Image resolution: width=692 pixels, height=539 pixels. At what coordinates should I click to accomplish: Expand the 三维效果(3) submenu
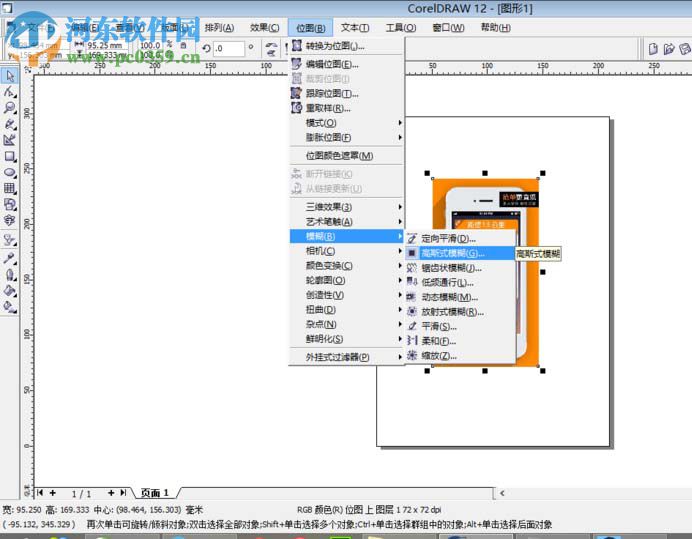346,207
